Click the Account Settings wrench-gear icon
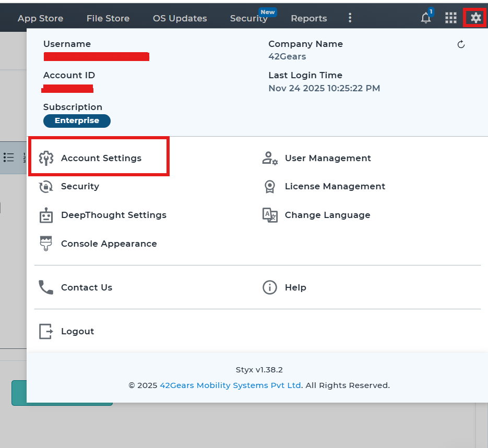 tap(46, 158)
